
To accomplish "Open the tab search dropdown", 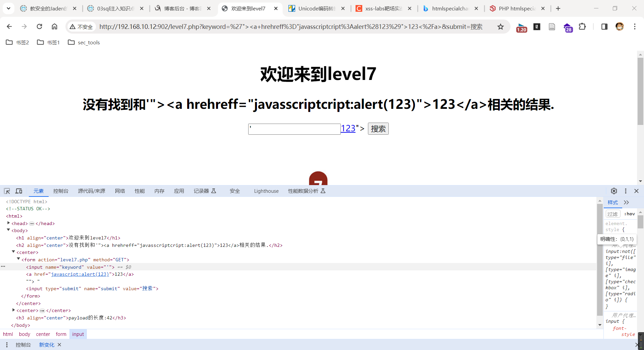I will tap(8, 8).
